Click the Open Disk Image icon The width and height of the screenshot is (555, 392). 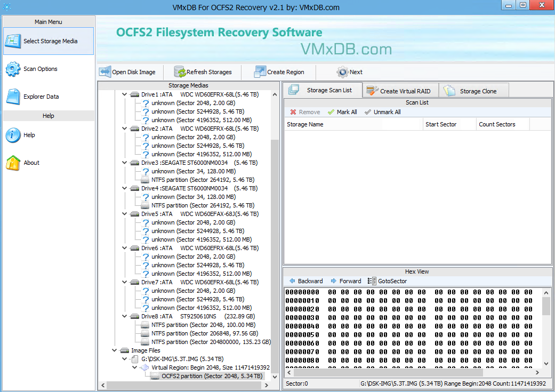point(105,72)
